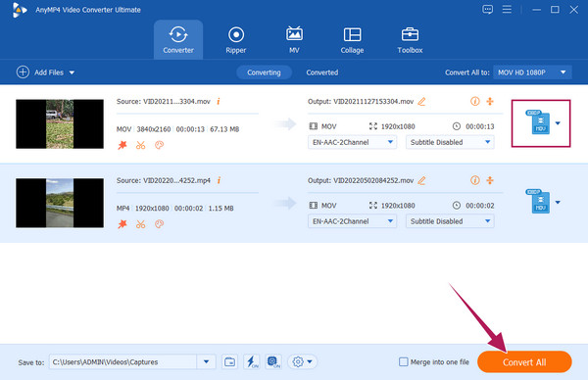Screen dimensions: 588x380
Task: Open the edit effects star icon for first video
Action: [x=122, y=145]
